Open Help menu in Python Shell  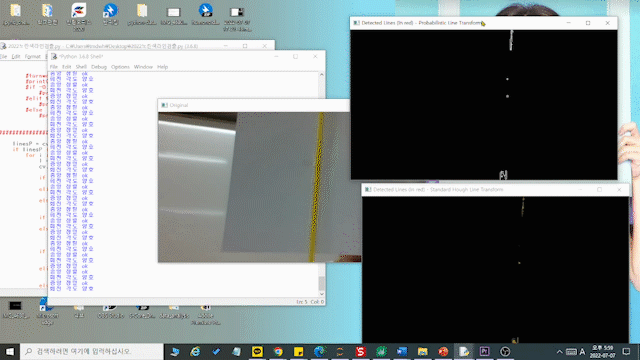click(162, 67)
